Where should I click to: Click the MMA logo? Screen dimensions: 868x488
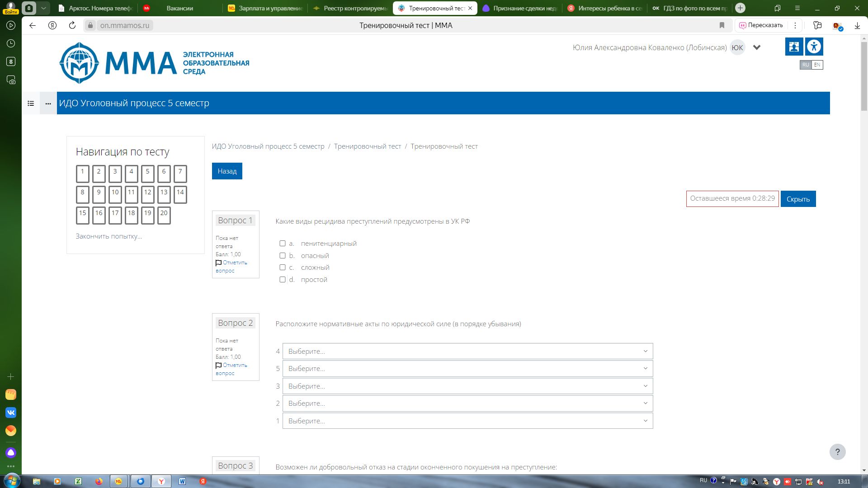tap(154, 63)
